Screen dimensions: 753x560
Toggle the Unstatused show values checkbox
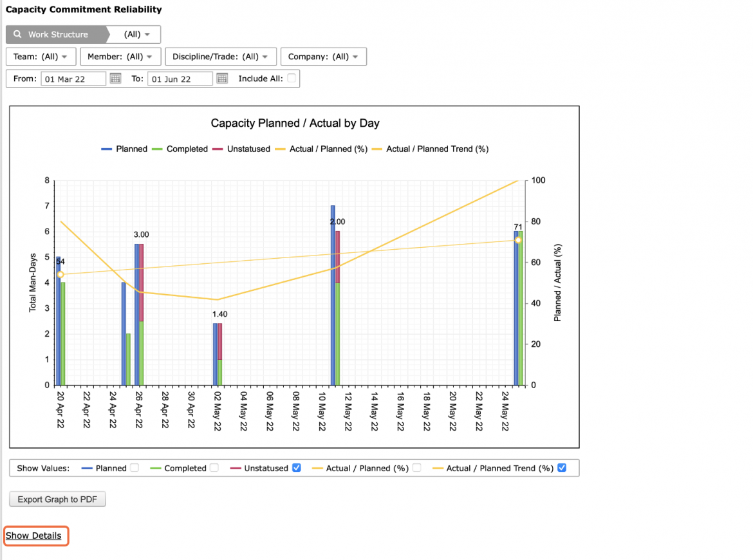[x=297, y=468]
